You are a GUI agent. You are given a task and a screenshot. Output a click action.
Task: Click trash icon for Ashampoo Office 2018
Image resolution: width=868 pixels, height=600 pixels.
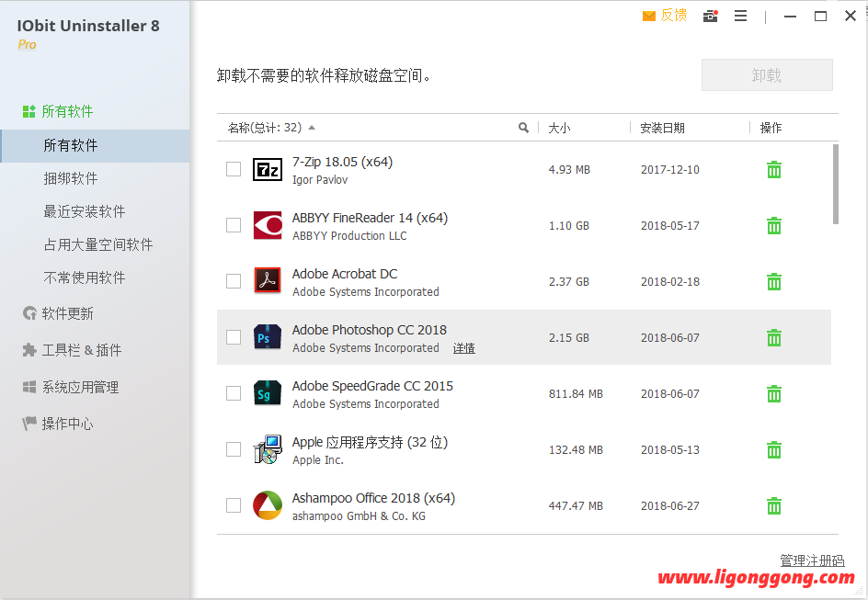[x=774, y=505]
